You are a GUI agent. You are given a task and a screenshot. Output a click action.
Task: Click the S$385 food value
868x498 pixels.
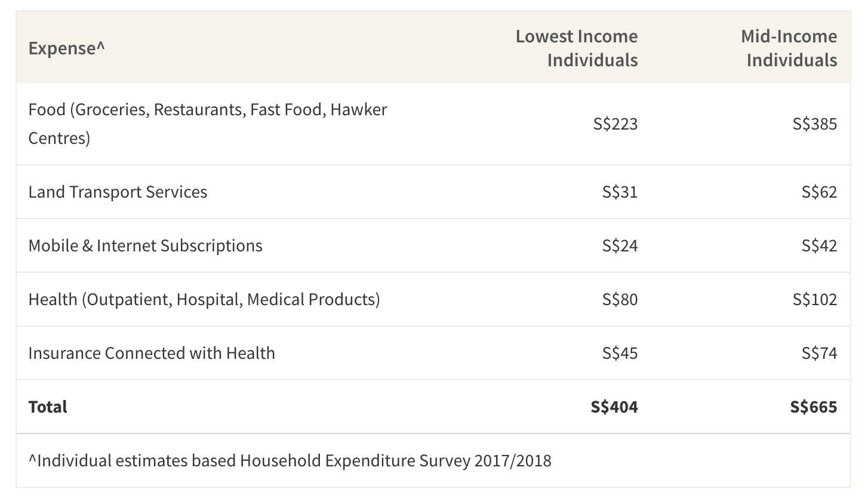pyautogui.click(x=815, y=124)
